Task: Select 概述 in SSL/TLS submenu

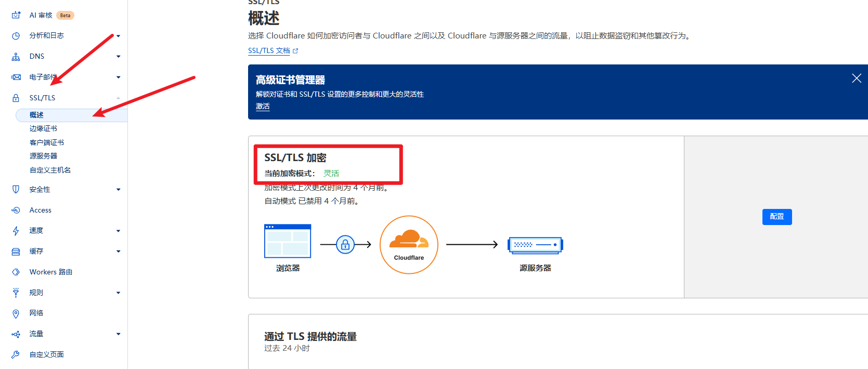Action: 72,115
